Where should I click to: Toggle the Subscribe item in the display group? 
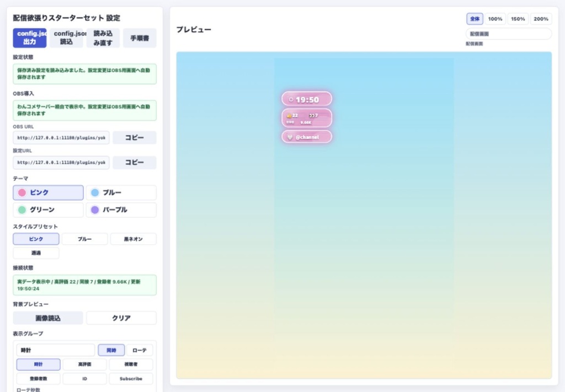tap(131, 379)
